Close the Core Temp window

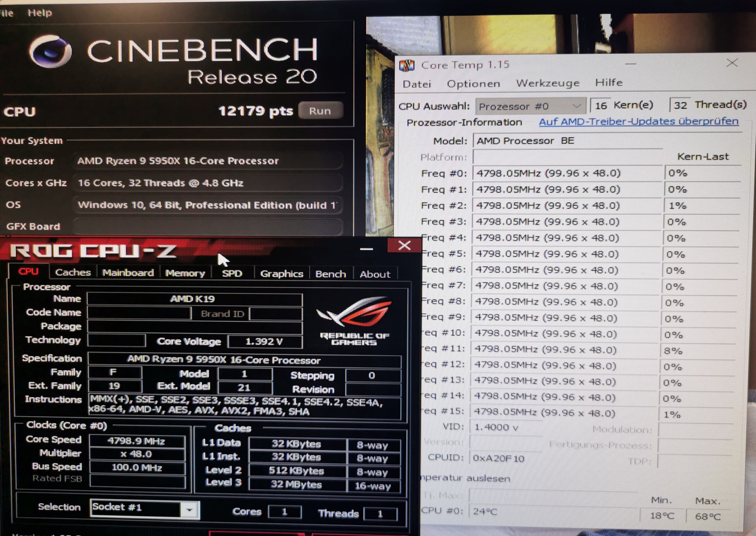(732, 63)
